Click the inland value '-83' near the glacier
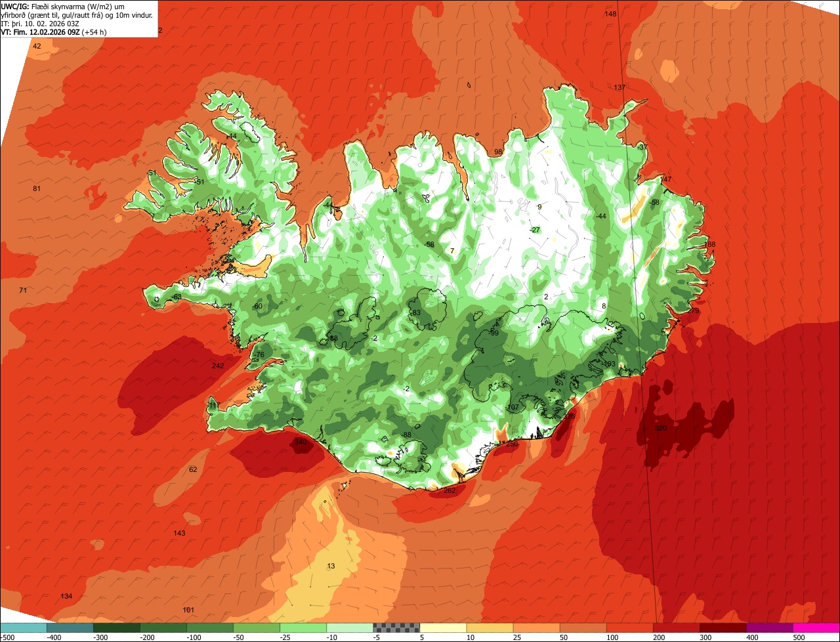 (x=415, y=312)
